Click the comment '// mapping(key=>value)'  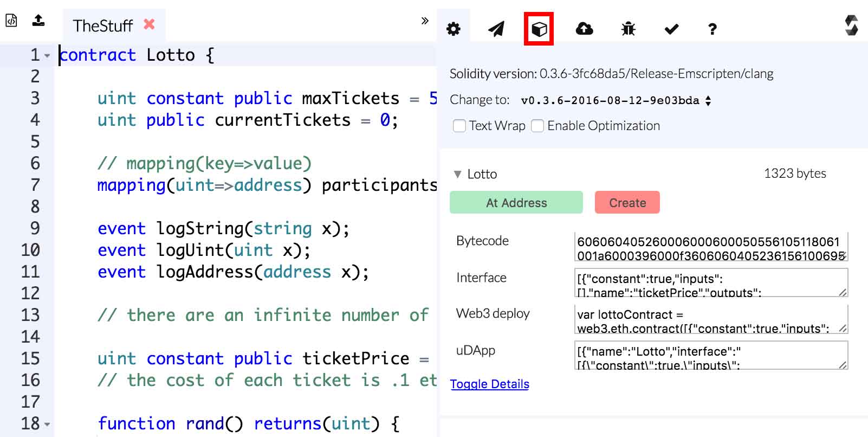pos(205,163)
